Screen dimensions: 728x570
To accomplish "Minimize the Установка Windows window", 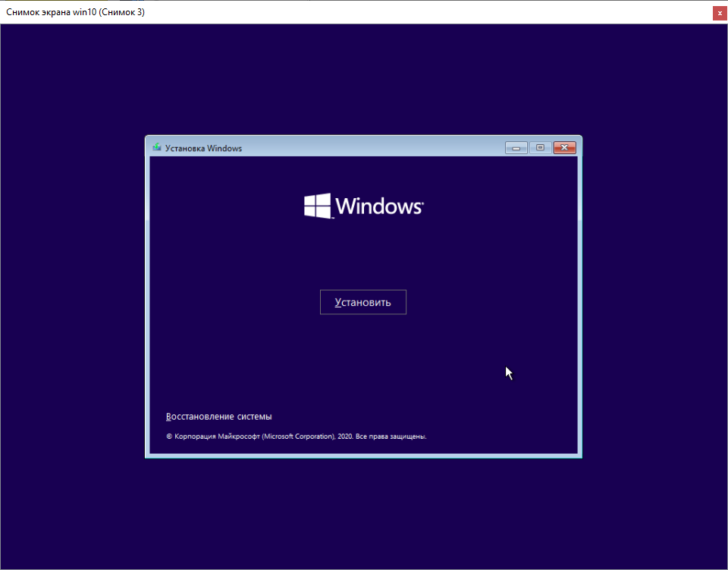I will pos(516,148).
